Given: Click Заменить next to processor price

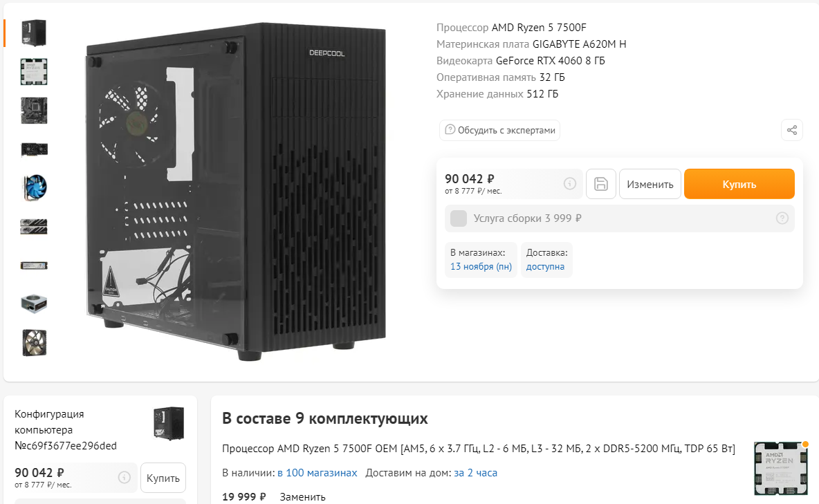Looking at the screenshot, I should click(302, 496).
